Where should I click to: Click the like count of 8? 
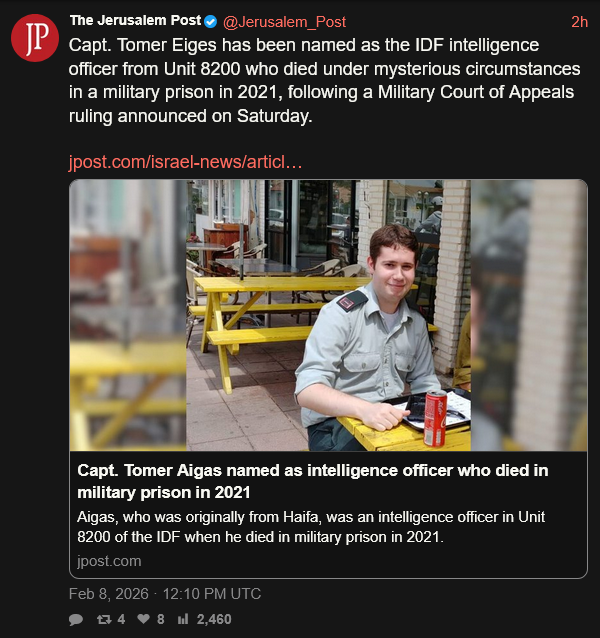160,619
